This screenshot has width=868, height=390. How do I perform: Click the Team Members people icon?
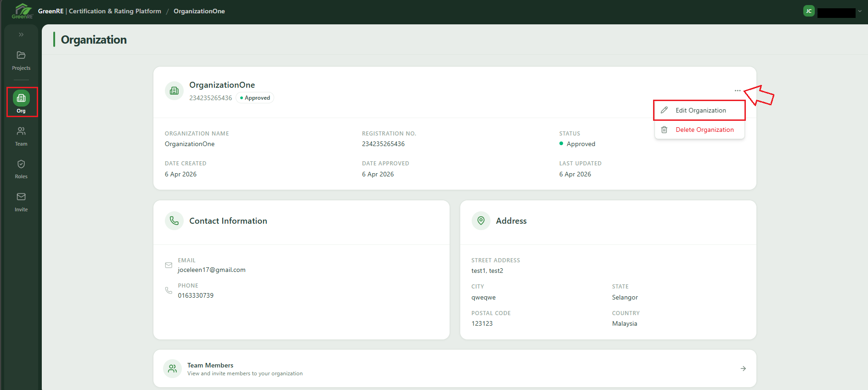172,368
